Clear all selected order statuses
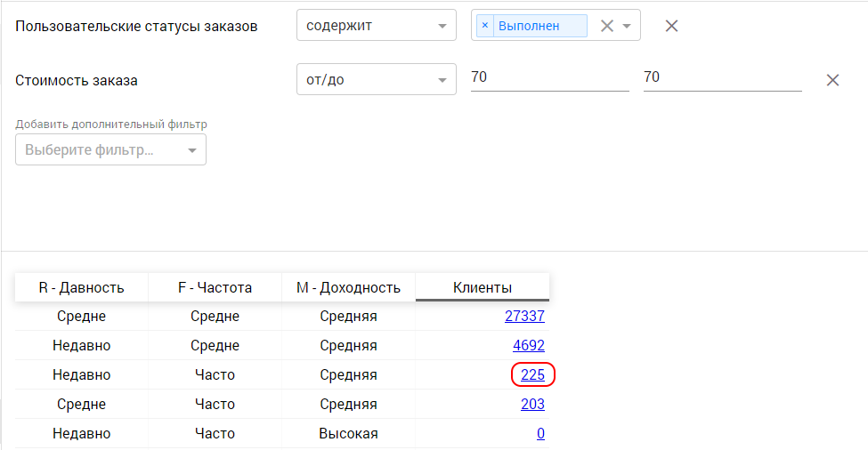868x450 pixels. point(607,26)
